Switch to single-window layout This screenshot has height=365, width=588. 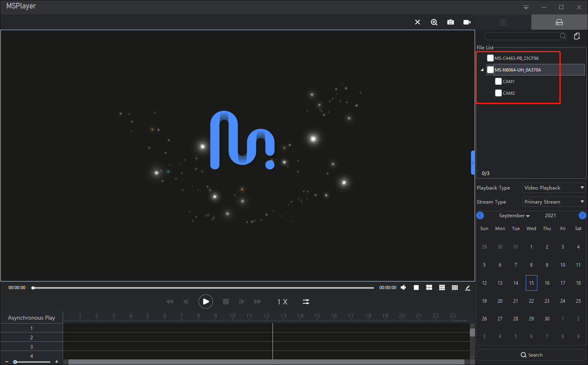416,288
